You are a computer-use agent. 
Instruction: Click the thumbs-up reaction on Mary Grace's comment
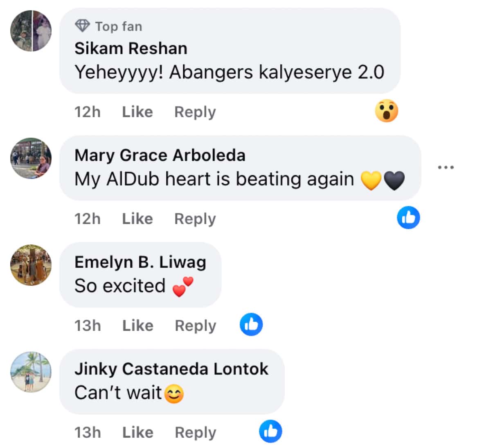coord(408,217)
